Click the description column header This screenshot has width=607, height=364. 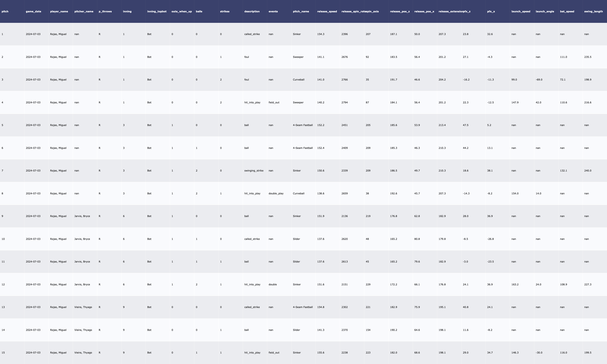pyautogui.click(x=252, y=12)
